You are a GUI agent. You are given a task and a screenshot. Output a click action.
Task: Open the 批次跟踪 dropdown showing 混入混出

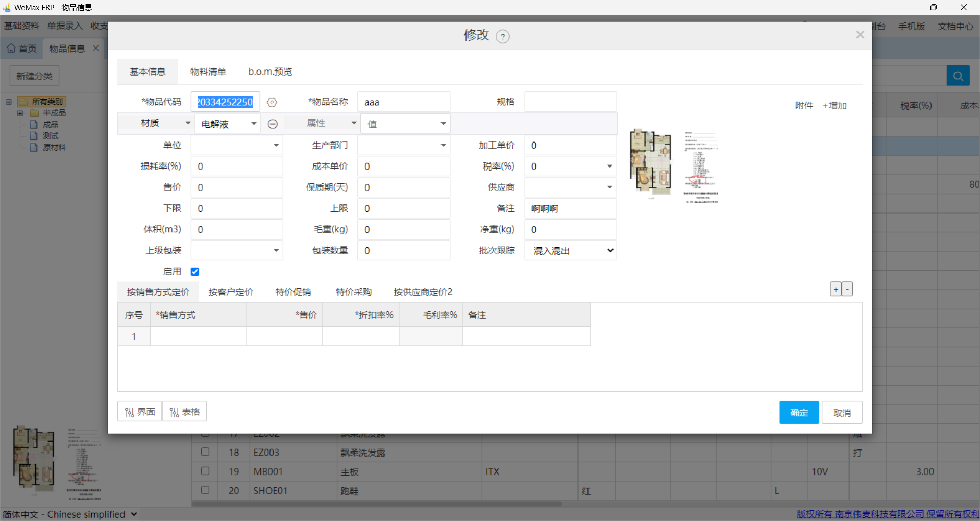[570, 250]
